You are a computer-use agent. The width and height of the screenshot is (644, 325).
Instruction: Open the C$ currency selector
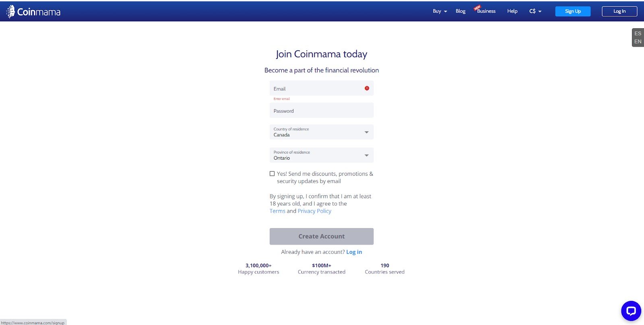click(x=535, y=11)
